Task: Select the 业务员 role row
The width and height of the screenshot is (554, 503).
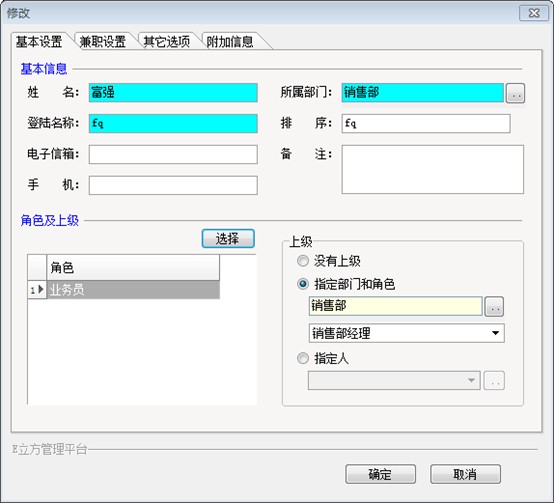Action: [x=133, y=290]
